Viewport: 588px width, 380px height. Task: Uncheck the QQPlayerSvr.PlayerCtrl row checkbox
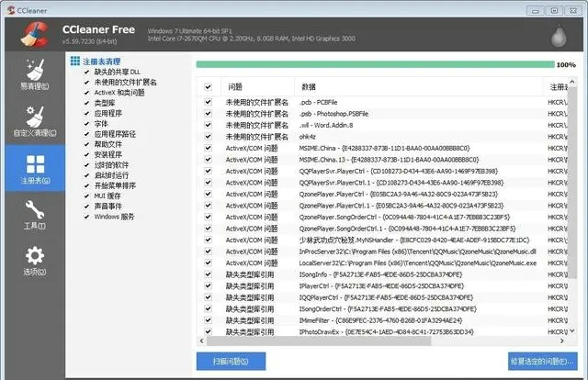tap(209, 171)
